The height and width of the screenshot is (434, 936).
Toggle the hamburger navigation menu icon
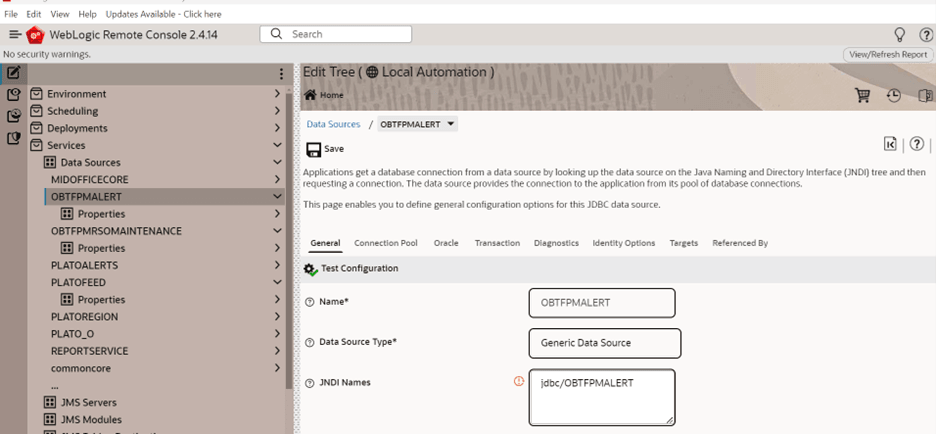tap(16, 35)
